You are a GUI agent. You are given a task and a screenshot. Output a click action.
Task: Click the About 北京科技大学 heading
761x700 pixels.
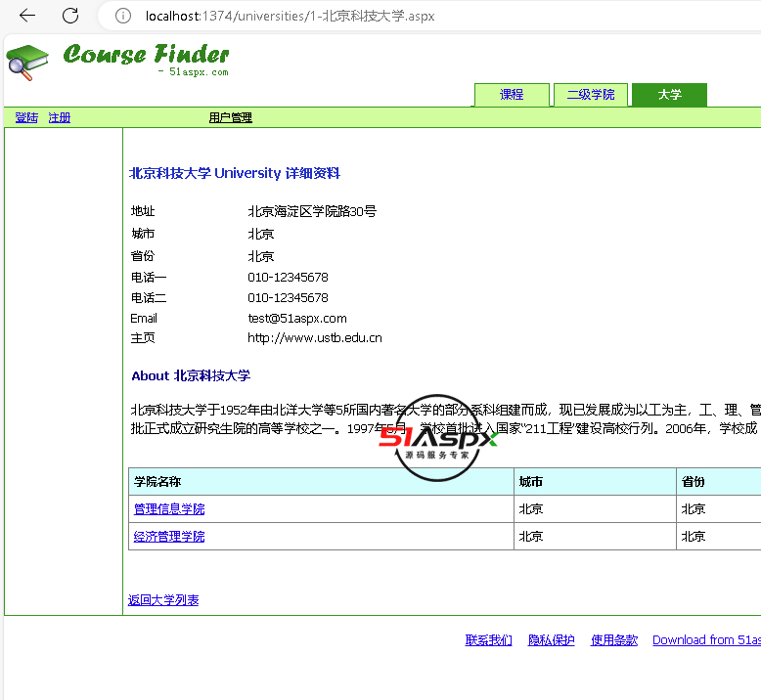pos(191,375)
